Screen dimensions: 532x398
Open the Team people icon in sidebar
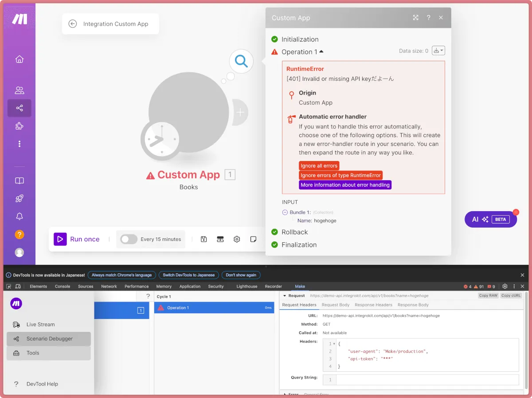(x=20, y=91)
